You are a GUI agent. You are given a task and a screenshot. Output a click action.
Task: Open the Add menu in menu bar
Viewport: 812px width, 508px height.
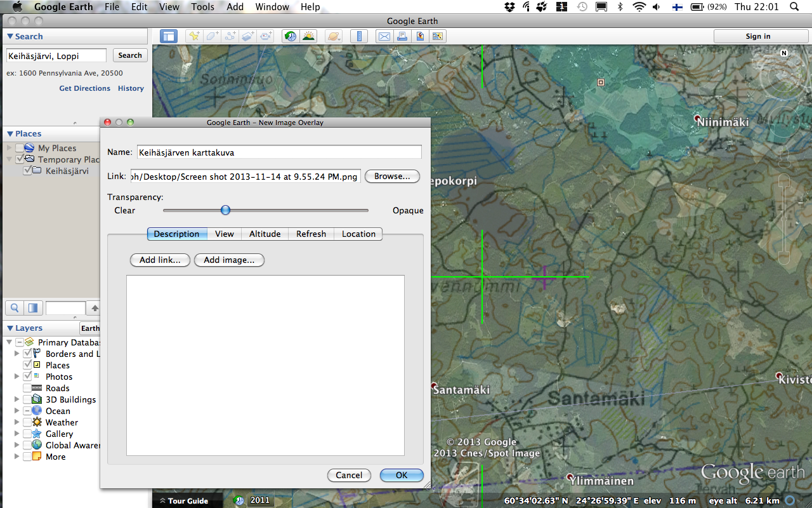point(235,7)
